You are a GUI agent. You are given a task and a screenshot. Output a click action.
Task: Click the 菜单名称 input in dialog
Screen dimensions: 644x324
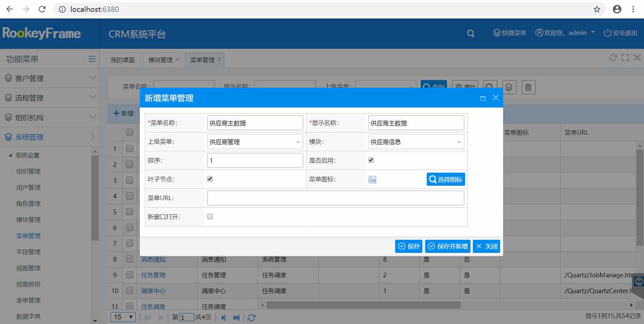click(255, 123)
